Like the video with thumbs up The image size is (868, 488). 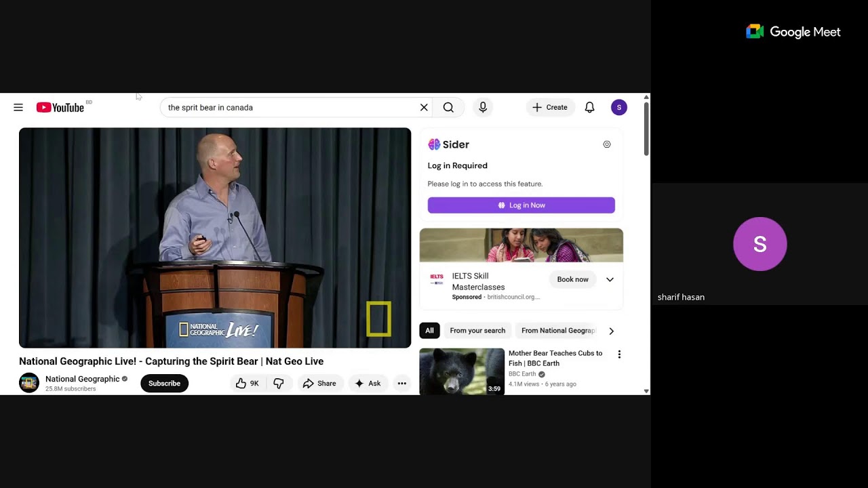point(247,384)
